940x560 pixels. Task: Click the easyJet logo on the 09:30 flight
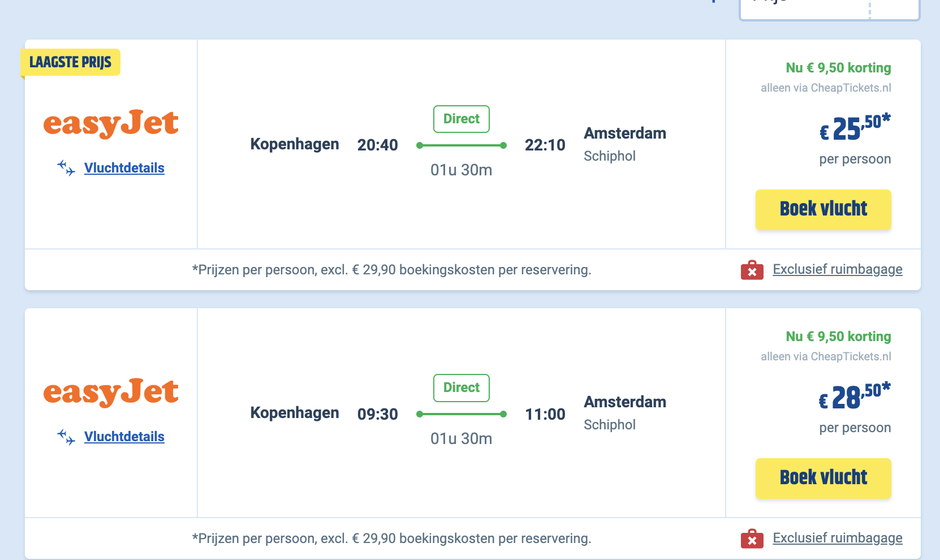pyautogui.click(x=111, y=392)
